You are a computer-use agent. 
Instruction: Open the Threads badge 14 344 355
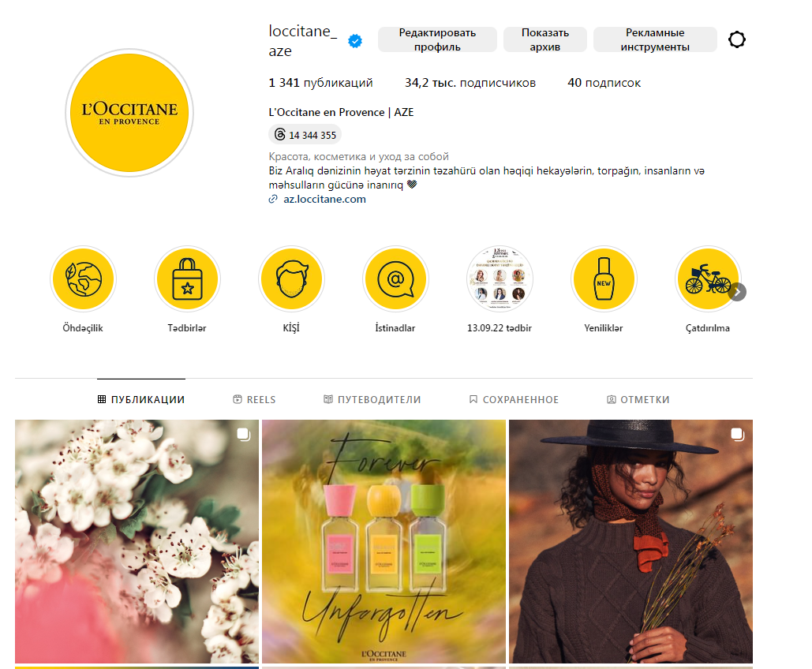(x=305, y=135)
